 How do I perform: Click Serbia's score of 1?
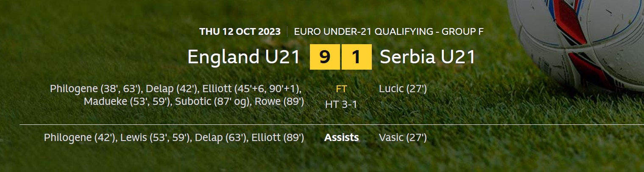357,57
